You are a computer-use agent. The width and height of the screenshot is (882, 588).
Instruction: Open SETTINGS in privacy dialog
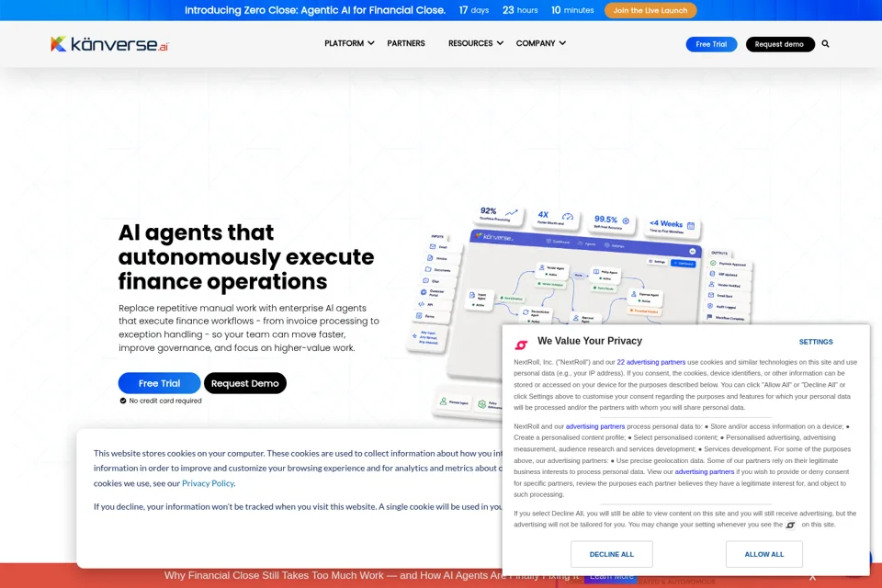tap(816, 342)
